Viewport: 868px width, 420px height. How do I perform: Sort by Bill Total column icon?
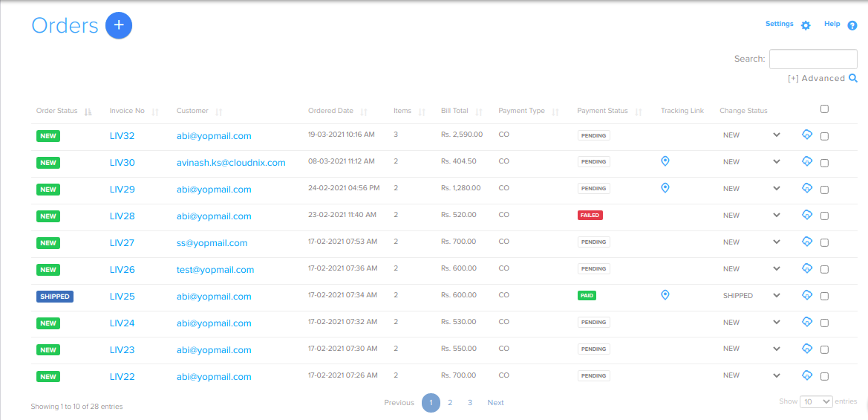click(479, 112)
